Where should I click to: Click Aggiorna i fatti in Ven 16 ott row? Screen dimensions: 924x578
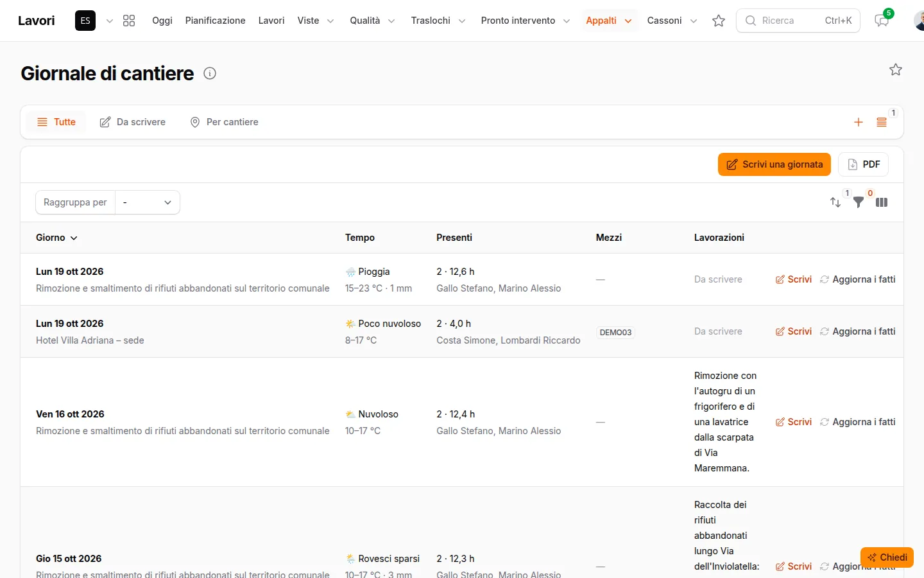pyautogui.click(x=858, y=422)
